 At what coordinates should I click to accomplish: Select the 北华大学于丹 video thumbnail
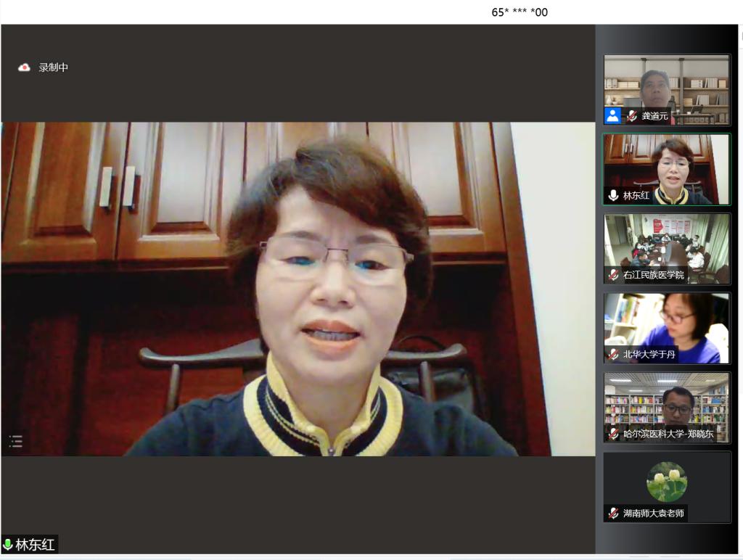(x=666, y=321)
